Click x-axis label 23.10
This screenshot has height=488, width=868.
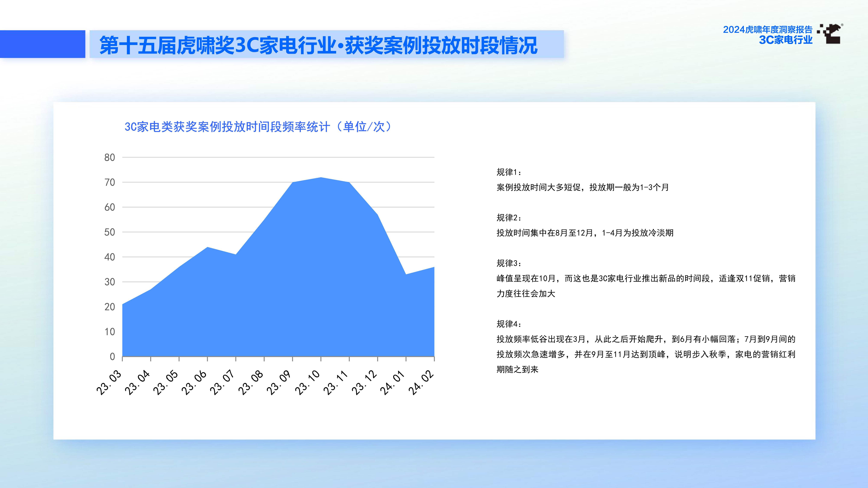307,382
